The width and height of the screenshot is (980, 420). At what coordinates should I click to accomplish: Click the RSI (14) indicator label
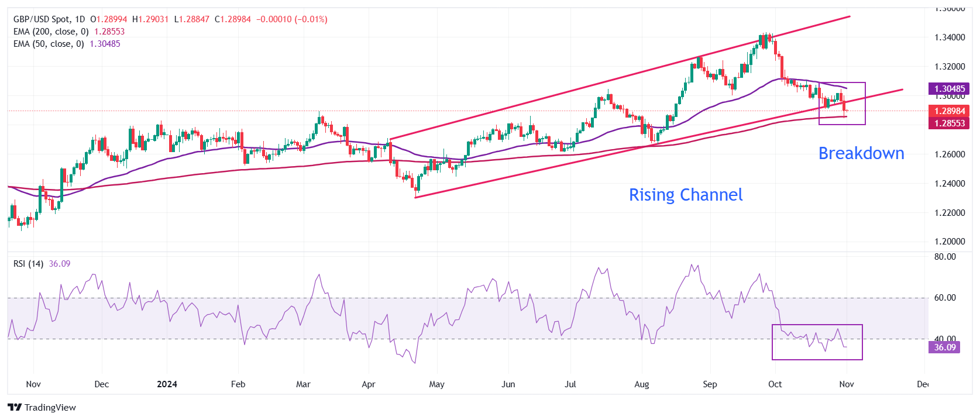tap(28, 264)
